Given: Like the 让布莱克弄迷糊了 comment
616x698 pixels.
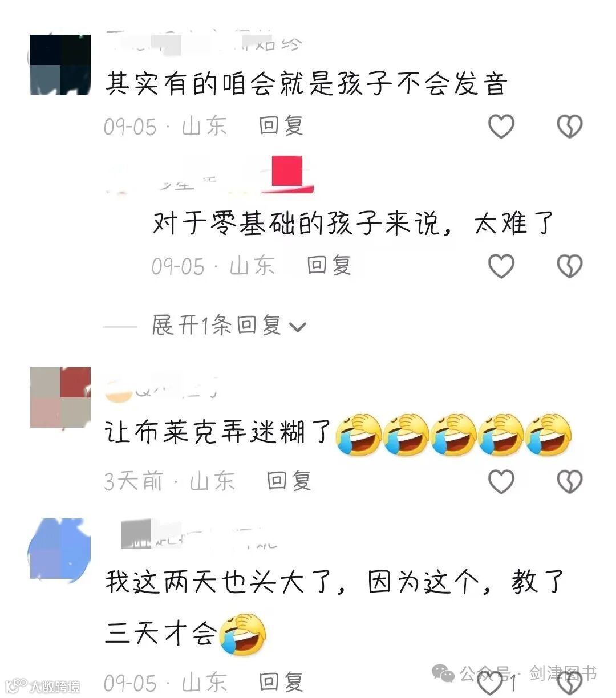Looking at the screenshot, I should (x=501, y=482).
